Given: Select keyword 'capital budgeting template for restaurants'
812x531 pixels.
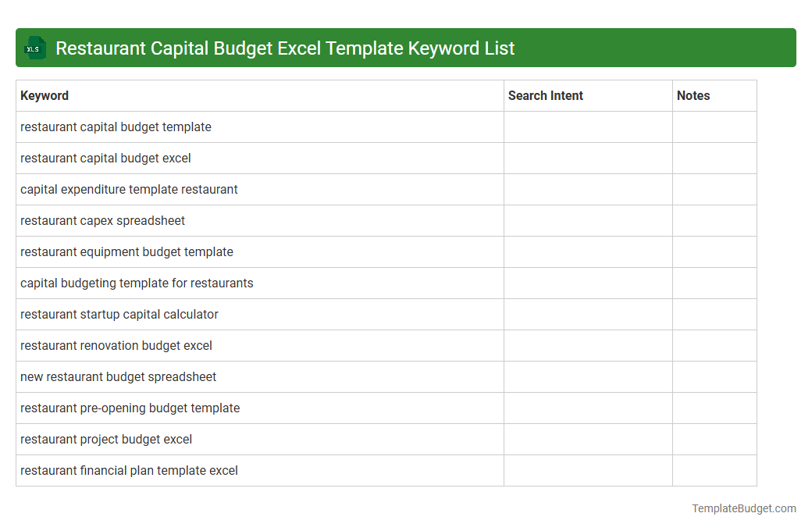Looking at the screenshot, I should point(137,283).
